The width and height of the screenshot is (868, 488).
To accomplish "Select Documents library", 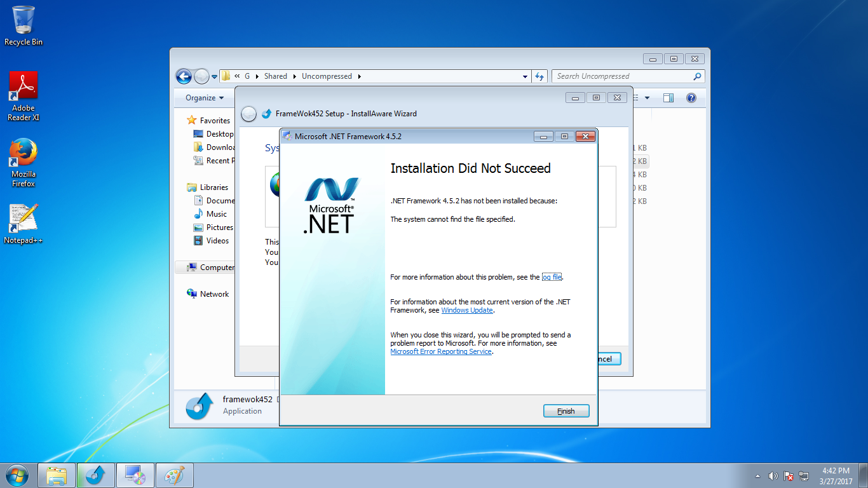I will pos(214,201).
